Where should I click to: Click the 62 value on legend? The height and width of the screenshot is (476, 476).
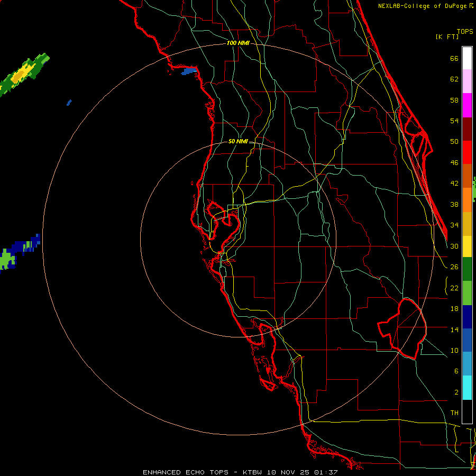454,79
